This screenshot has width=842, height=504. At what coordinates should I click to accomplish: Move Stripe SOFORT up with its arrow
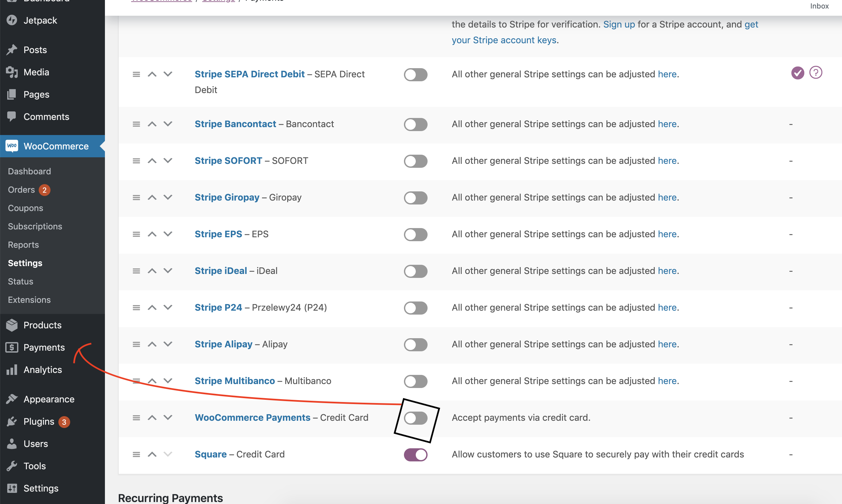pyautogui.click(x=152, y=161)
